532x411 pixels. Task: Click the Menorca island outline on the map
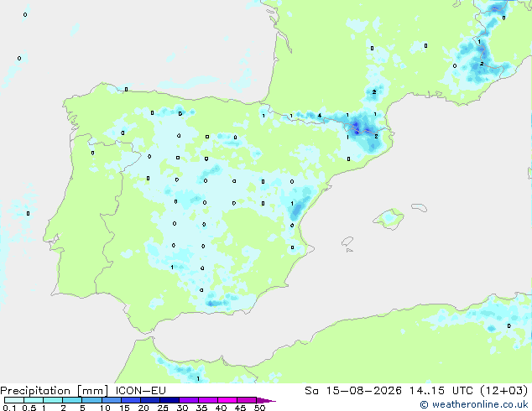click(x=420, y=207)
